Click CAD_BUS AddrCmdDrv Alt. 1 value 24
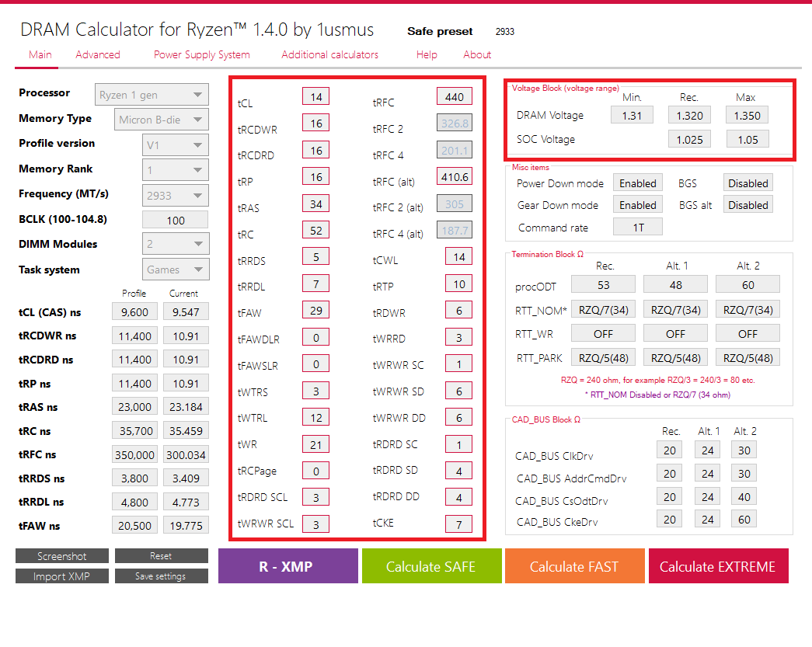This screenshot has width=812, height=647. (x=707, y=473)
